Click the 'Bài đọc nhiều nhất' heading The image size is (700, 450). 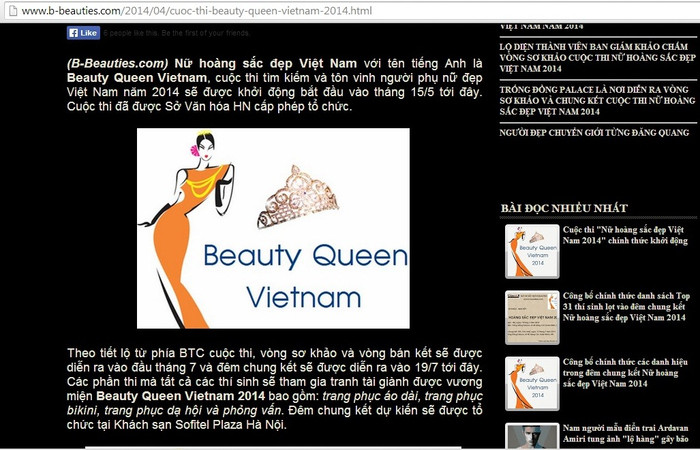coord(564,208)
